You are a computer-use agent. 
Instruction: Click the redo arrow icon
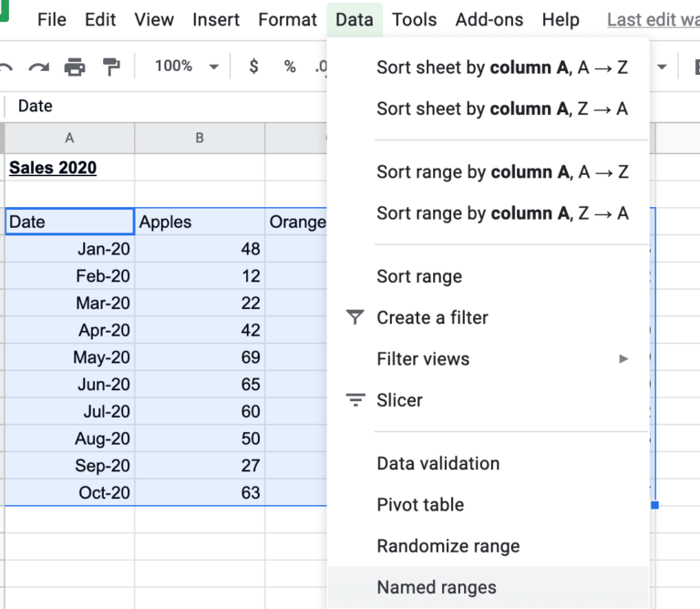coord(39,67)
